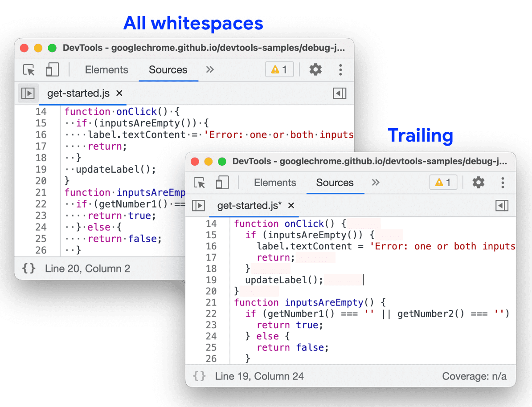This screenshot has height=407, width=532.
Task: Click pretty print braces beside Line 19, Column 24
Action: (199, 376)
